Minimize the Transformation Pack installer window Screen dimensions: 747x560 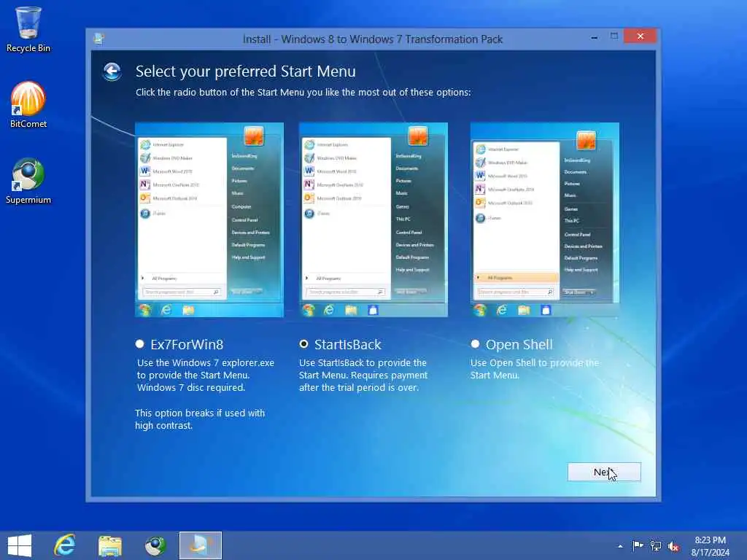tap(594, 36)
